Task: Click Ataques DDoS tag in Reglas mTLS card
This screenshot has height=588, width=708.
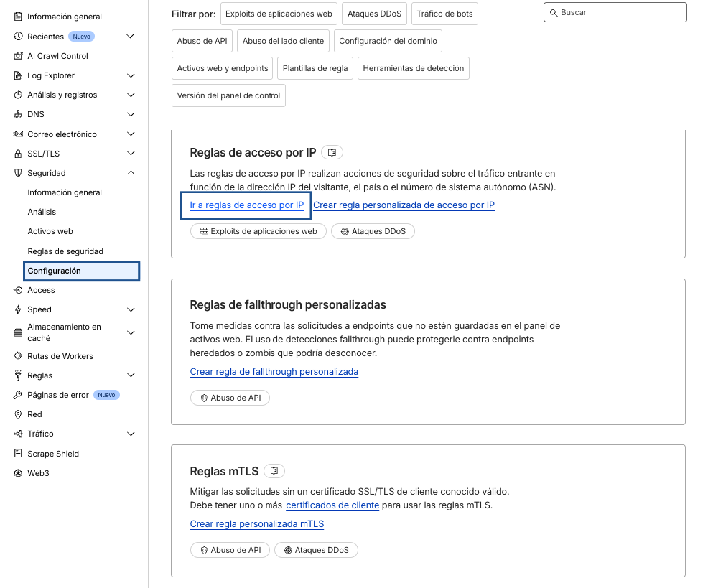Action: pos(316,550)
